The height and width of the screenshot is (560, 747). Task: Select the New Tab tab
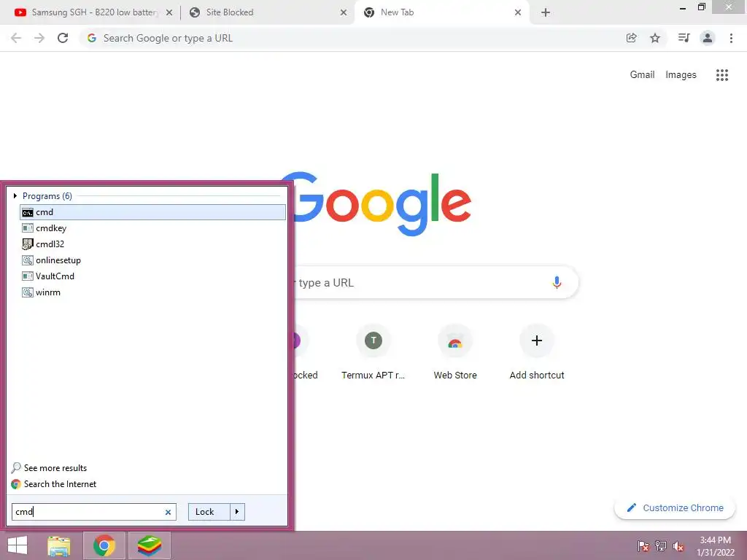point(441,12)
